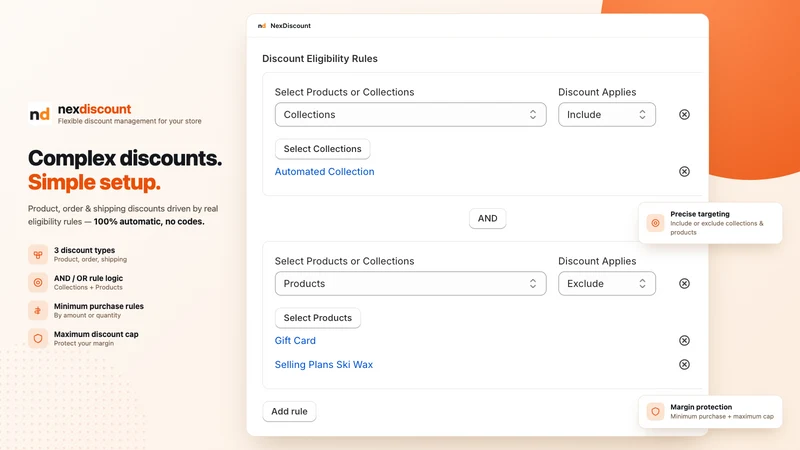This screenshot has height=450, width=800.
Task: Click the Simple setup orange headline
Action: click(94, 182)
